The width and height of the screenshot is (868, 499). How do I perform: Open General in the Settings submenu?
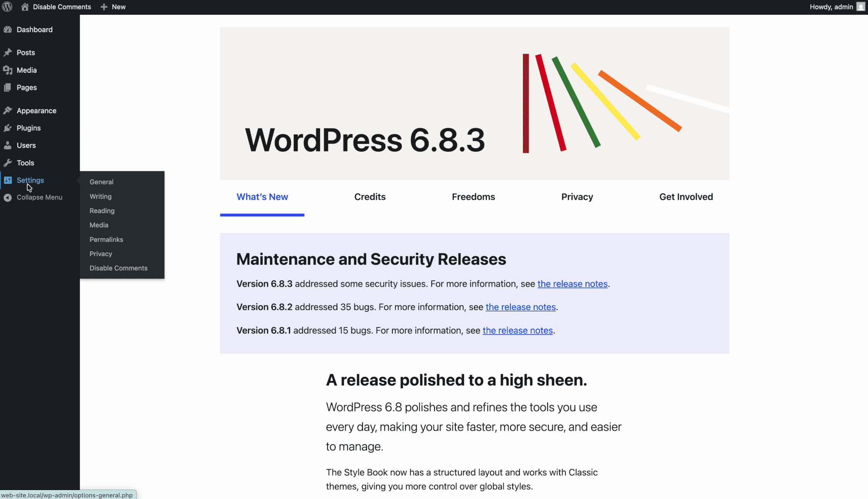pyautogui.click(x=101, y=182)
